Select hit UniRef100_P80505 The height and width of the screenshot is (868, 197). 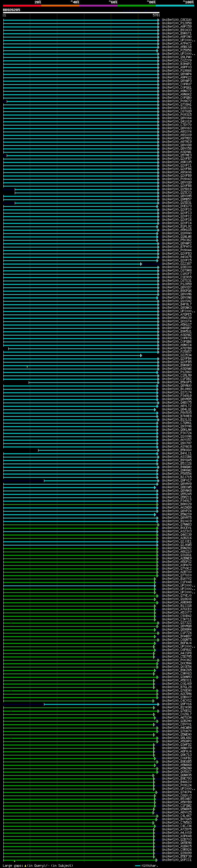point(176,413)
